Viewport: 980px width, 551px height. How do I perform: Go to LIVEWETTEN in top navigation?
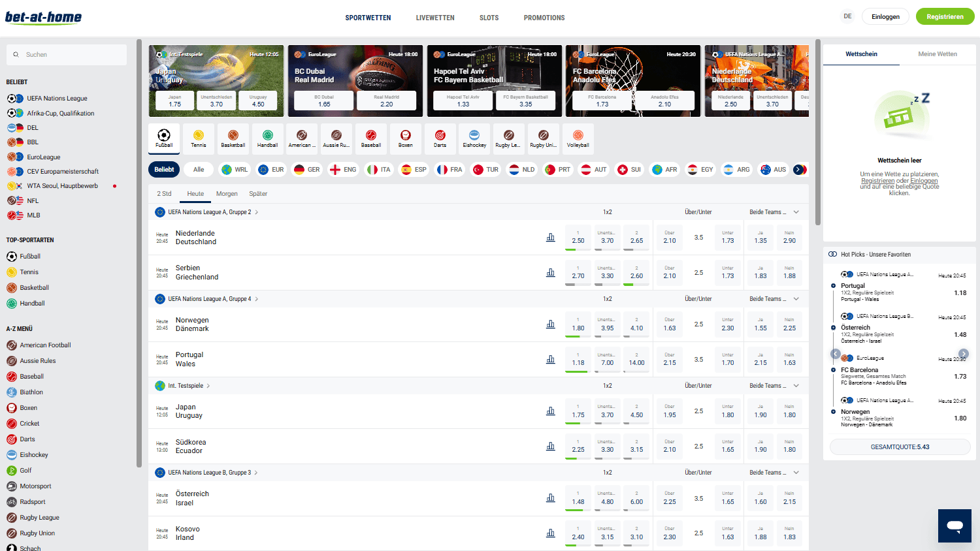coord(435,18)
